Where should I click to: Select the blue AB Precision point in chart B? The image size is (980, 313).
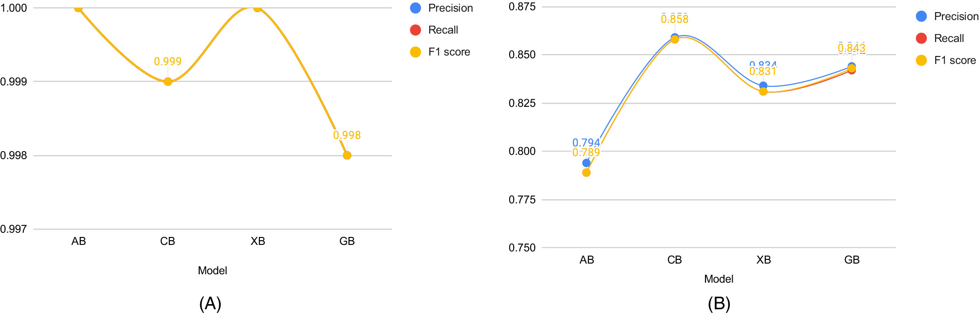[586, 163]
